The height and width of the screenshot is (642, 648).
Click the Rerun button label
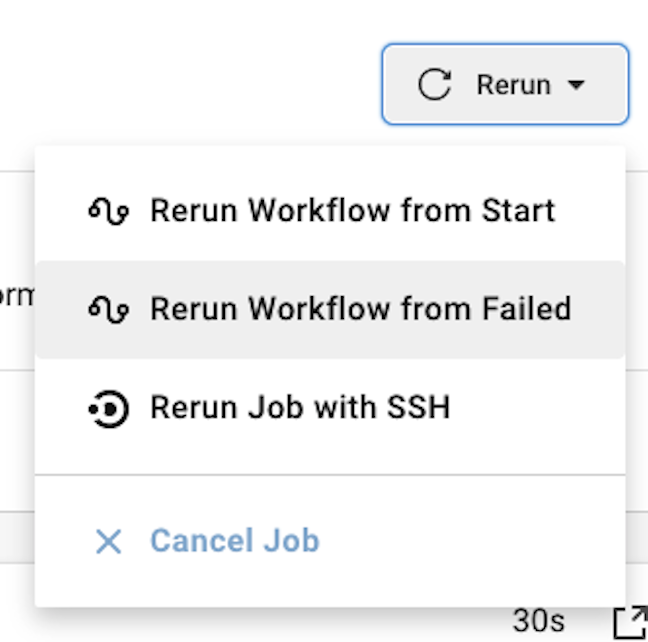pyautogui.click(x=514, y=85)
